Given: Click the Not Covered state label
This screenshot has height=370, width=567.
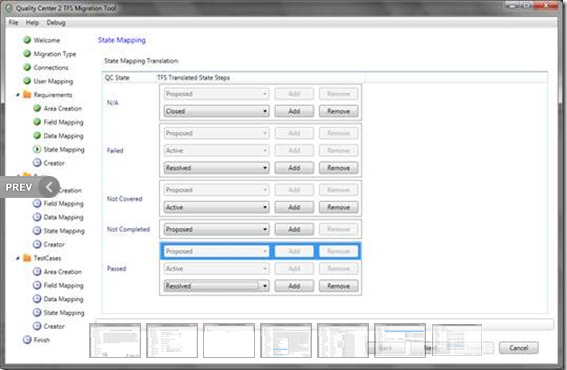Looking at the screenshot, I should 124,199.
